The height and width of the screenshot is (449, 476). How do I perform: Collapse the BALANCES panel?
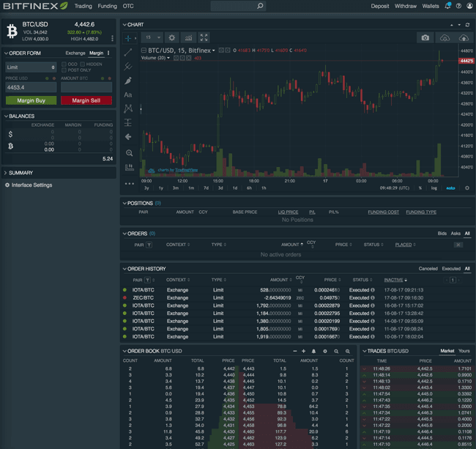[6, 116]
